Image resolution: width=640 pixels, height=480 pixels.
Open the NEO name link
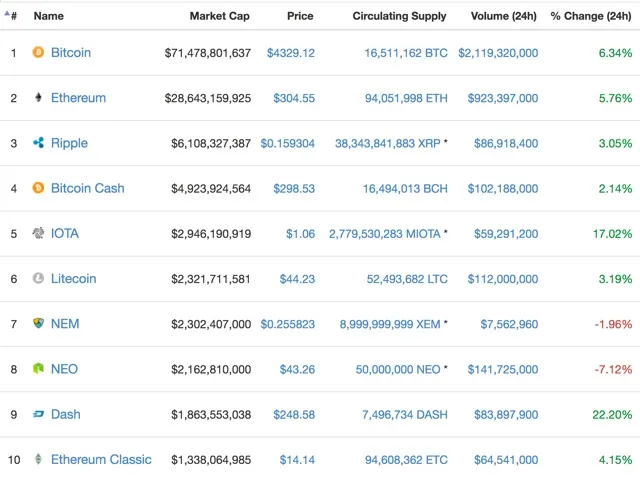(64, 369)
